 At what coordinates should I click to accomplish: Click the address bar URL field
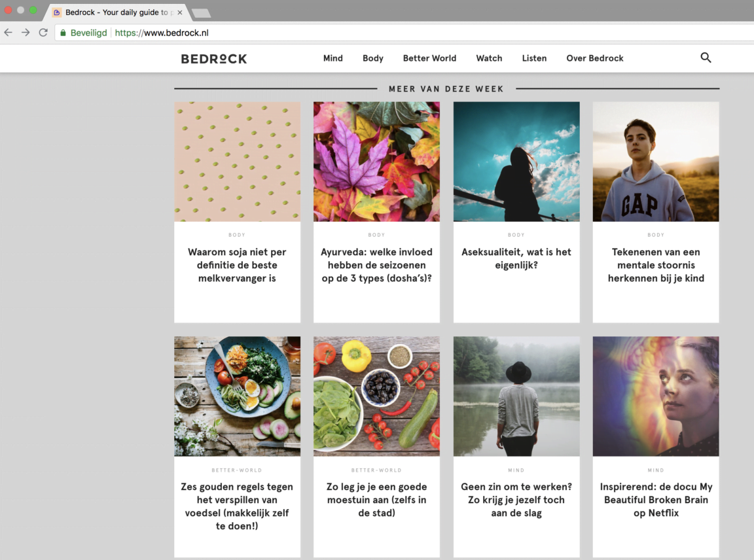(393, 33)
